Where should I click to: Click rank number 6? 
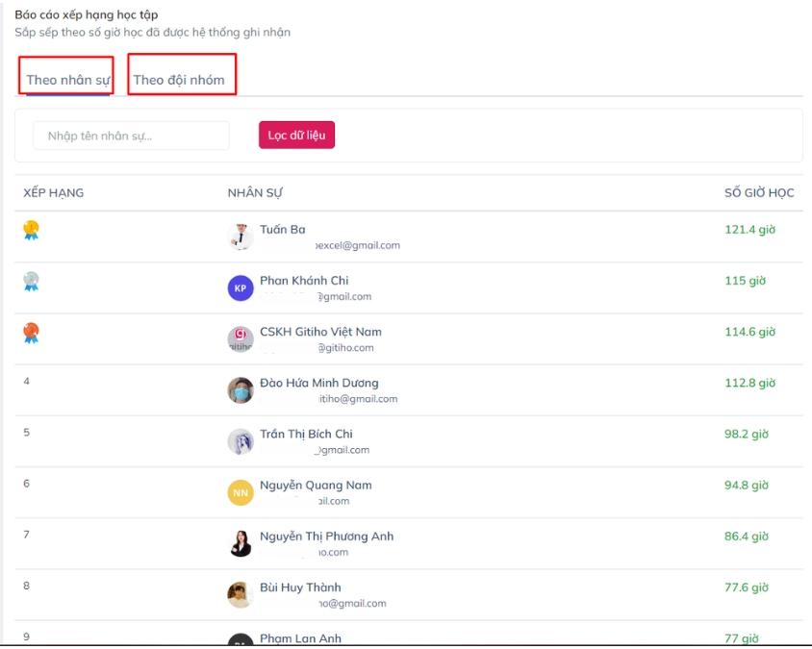26,484
